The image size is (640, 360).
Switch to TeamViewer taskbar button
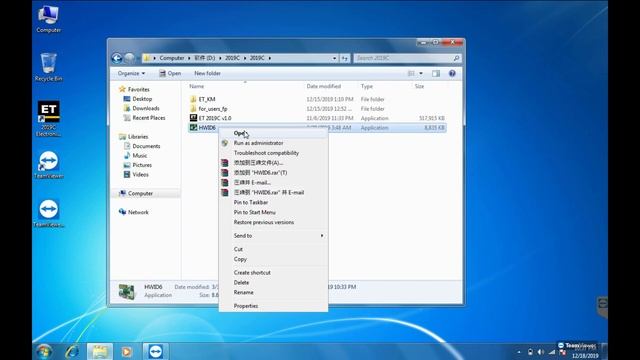tap(155, 351)
